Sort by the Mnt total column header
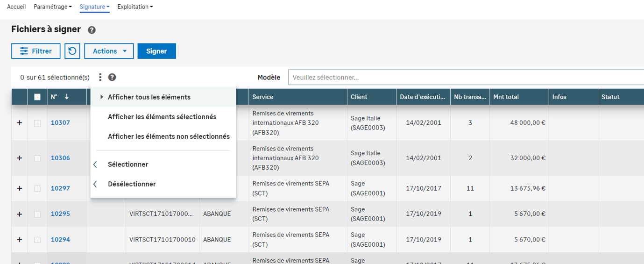Image resolution: width=644 pixels, height=264 pixels. pos(506,97)
